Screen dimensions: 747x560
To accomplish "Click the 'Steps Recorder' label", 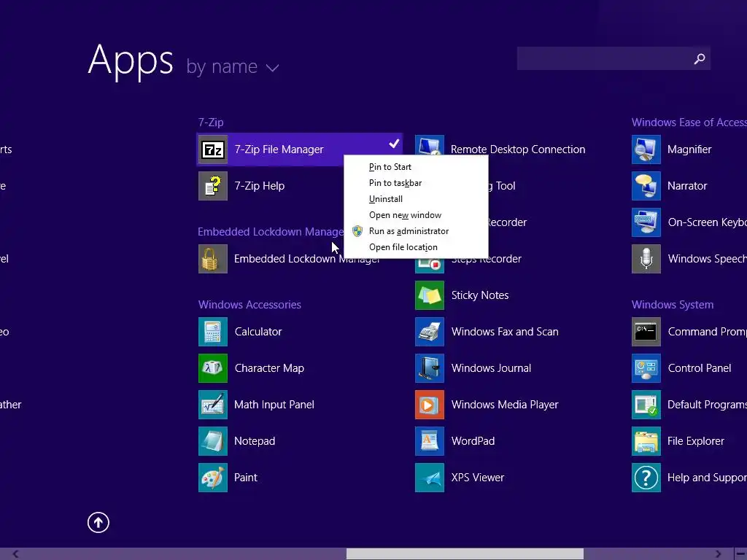I will (487, 259).
